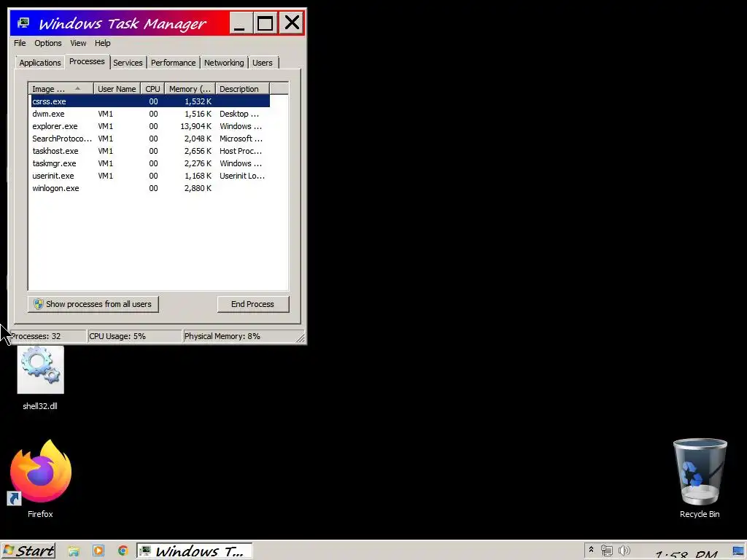Sort by Image Name column header
The width and height of the screenshot is (747, 560).
[61, 89]
